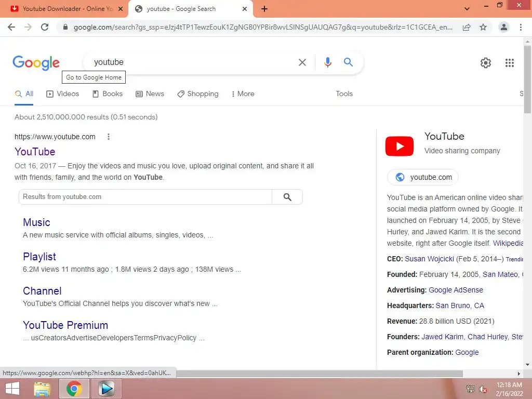Image resolution: width=532 pixels, height=399 pixels.
Task: Click the volume muted tray icon
Action: pyautogui.click(x=483, y=389)
